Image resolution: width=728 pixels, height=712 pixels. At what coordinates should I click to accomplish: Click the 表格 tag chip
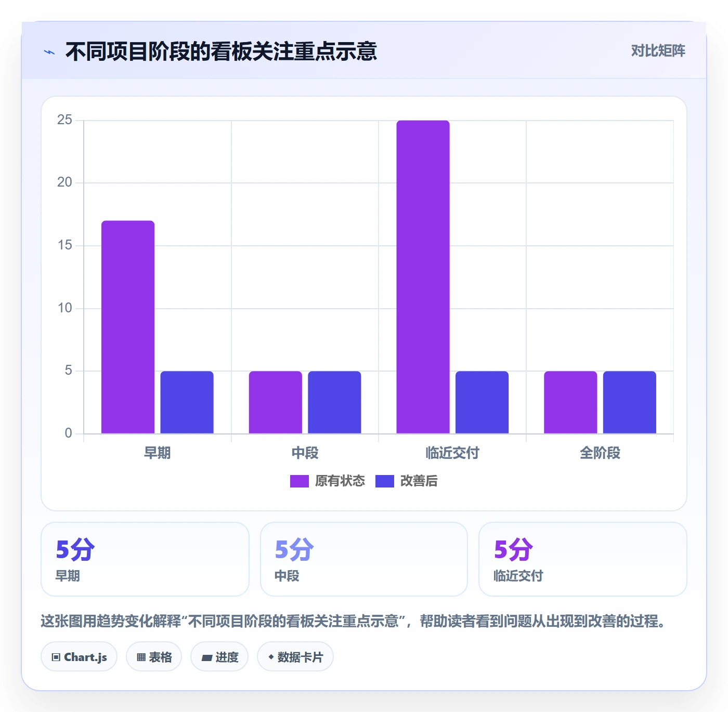tap(154, 657)
